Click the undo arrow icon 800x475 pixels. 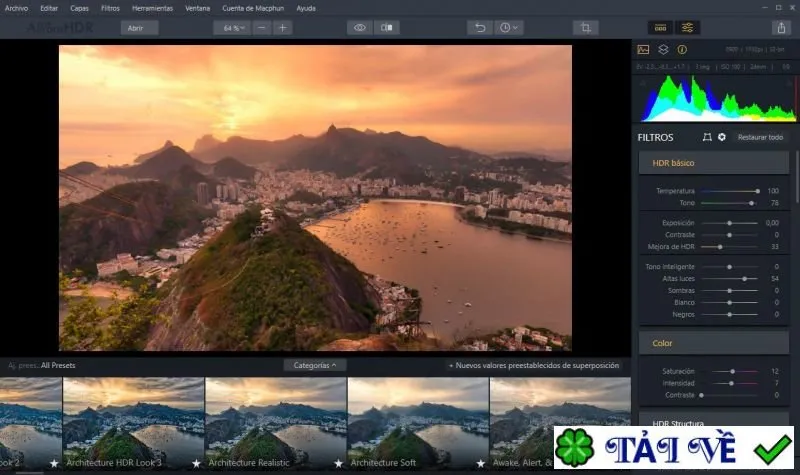point(480,28)
